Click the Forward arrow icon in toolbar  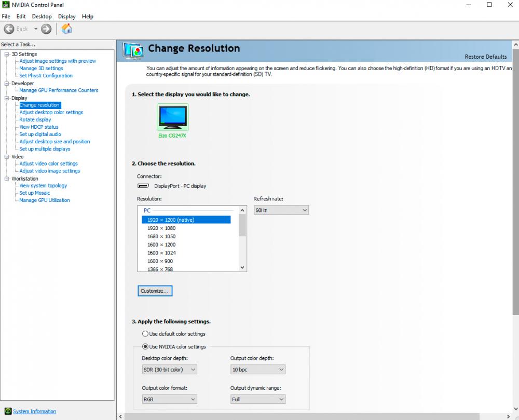[46, 29]
